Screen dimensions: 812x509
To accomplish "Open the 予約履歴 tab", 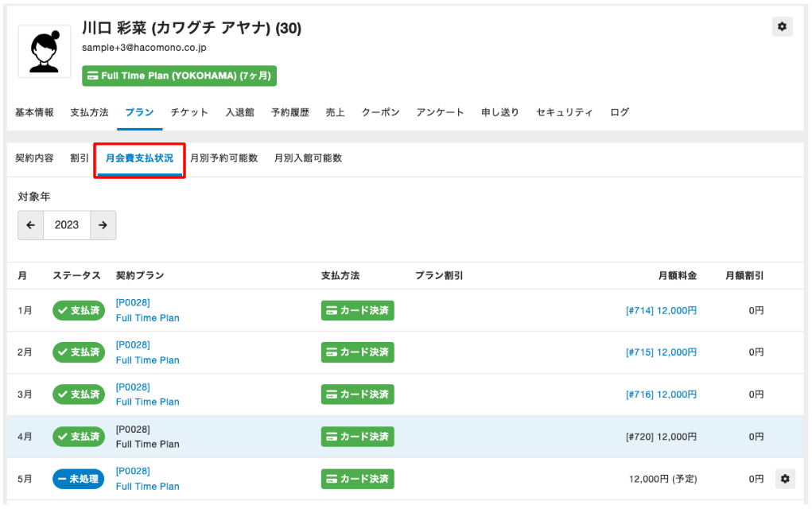I will (289, 113).
